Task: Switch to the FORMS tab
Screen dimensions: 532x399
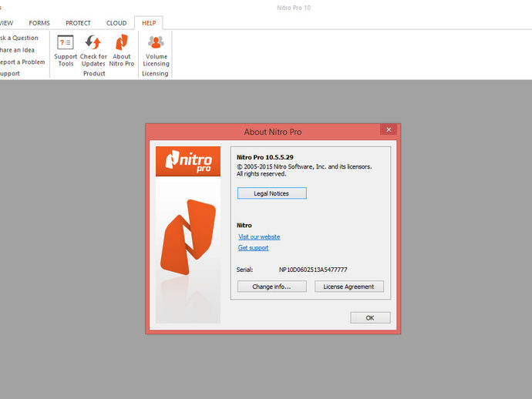Action: coord(39,23)
